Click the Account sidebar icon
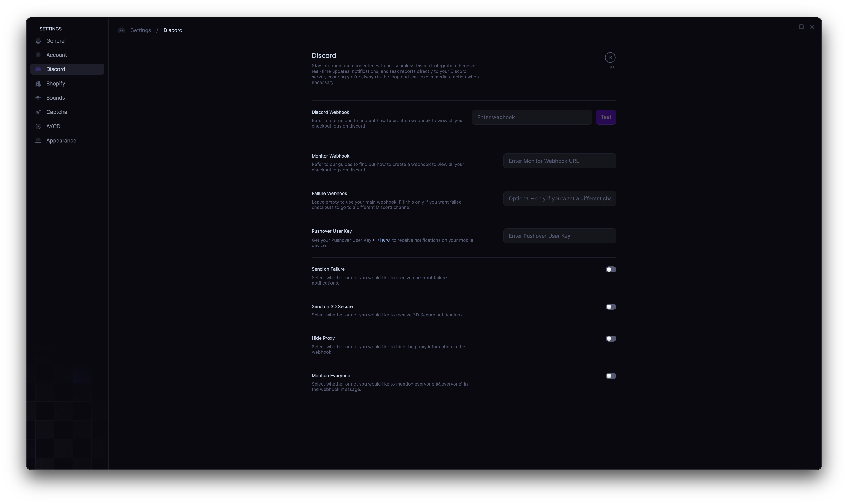This screenshot has width=848, height=504. (x=38, y=55)
